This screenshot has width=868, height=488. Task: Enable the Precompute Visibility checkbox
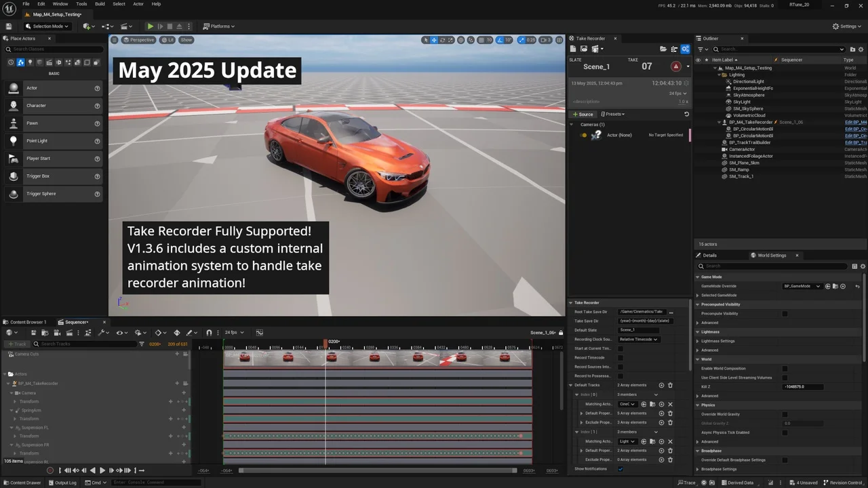tap(785, 314)
